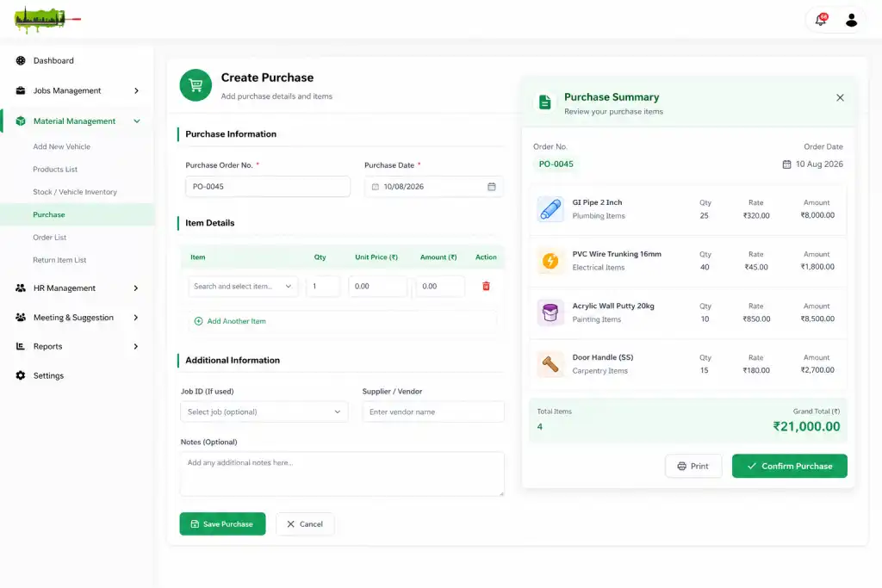
Task: Click the Enter vendor name field
Action: (x=433, y=412)
